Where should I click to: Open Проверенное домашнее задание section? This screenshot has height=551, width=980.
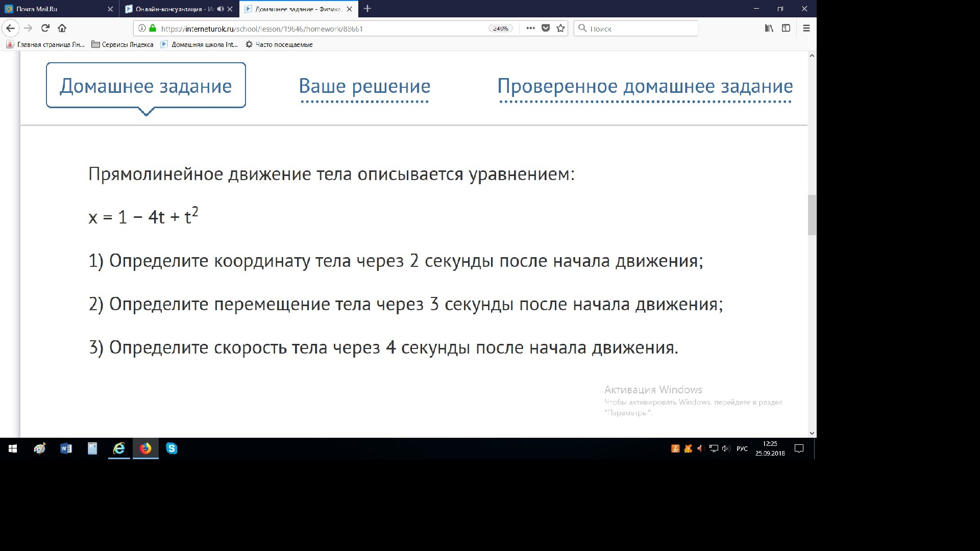(x=645, y=86)
